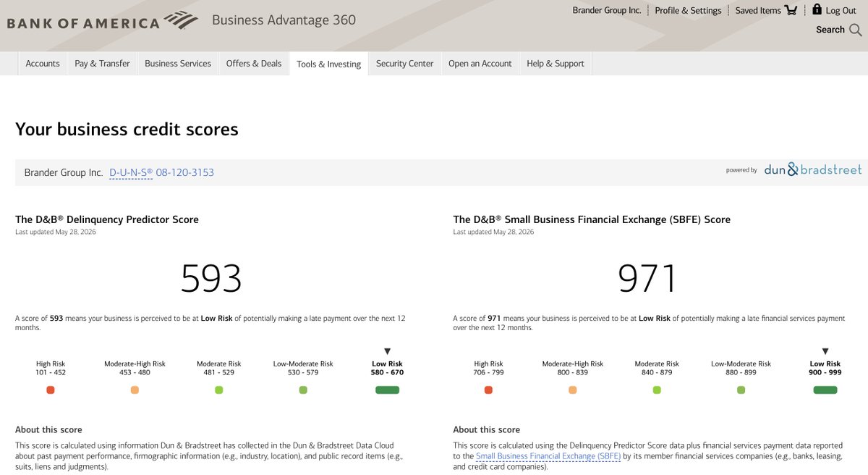Click the padlock icon beside Log Out
This screenshot has width=868, height=475.
click(817, 9)
